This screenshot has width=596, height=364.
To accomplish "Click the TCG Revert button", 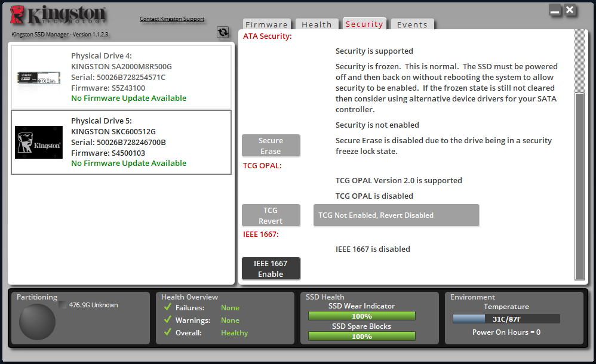I will (271, 215).
